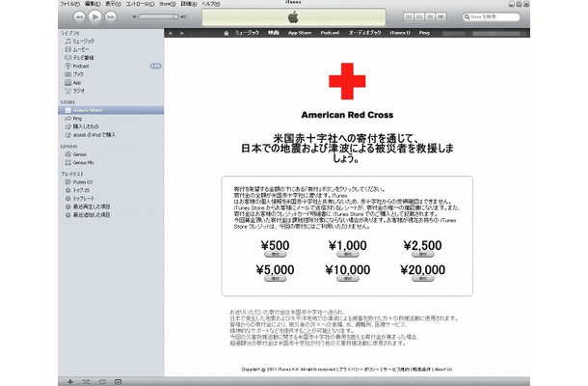Open the プライバシーポリシー footer link
Screen dimensions: 588x386
360,370
